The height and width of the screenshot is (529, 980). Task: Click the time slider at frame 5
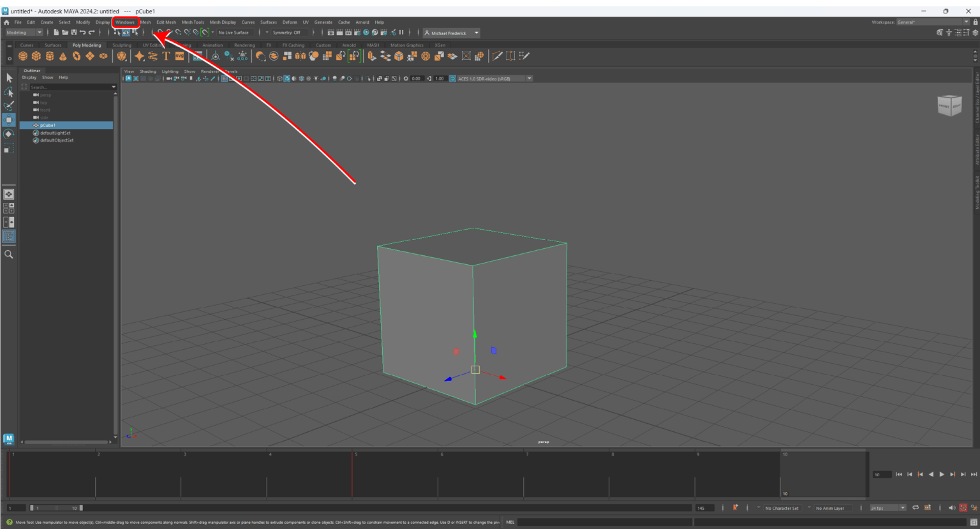(x=352, y=475)
